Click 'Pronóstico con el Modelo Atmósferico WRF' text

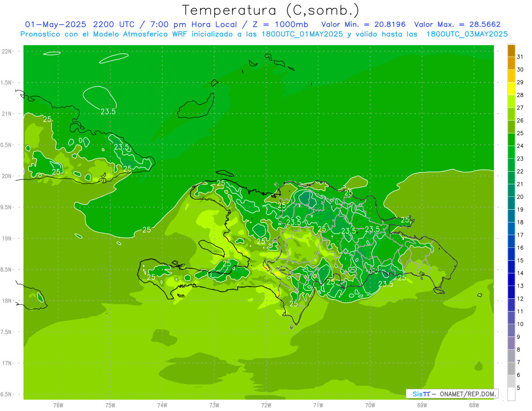click(x=105, y=34)
